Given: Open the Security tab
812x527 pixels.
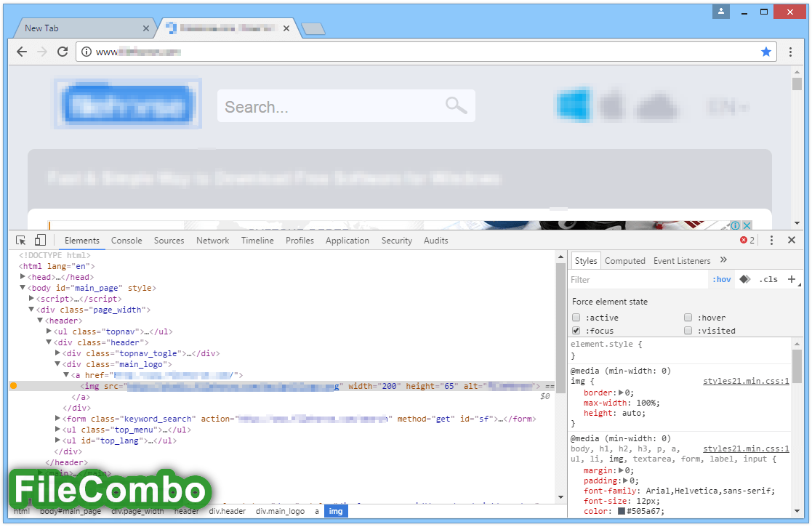Looking at the screenshot, I should [x=397, y=240].
